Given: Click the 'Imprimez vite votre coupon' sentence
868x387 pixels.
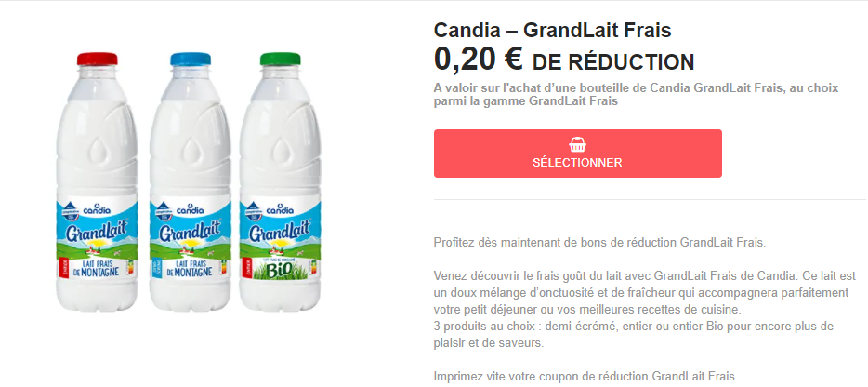Looking at the screenshot, I should [585, 376].
